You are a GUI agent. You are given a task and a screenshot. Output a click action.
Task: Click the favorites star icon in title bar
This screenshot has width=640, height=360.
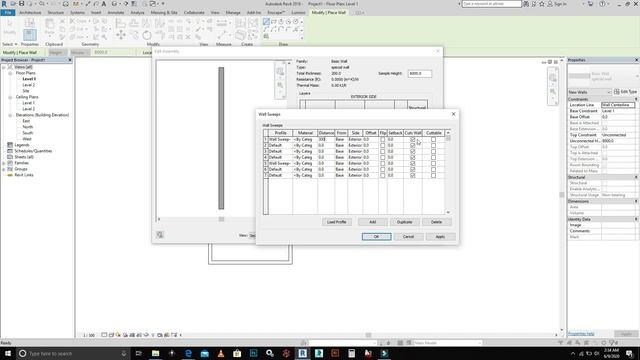pos(542,4)
